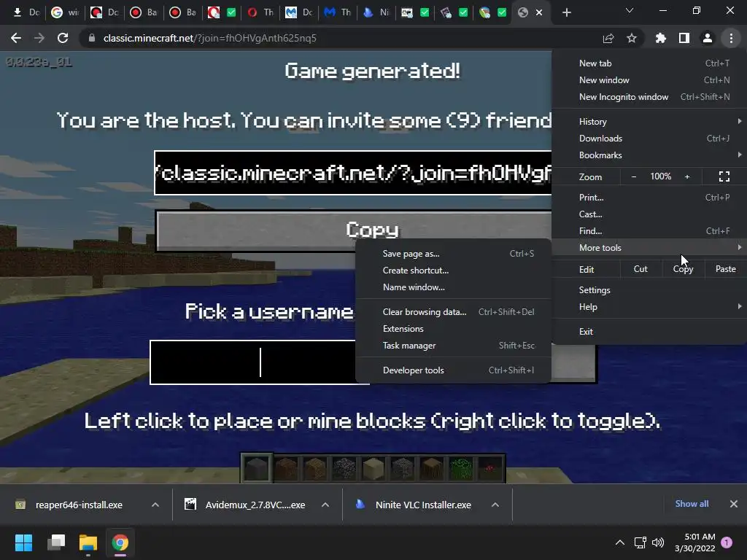Click fullscreen icon in Zoom row
This screenshot has width=747, height=560.
[724, 176]
